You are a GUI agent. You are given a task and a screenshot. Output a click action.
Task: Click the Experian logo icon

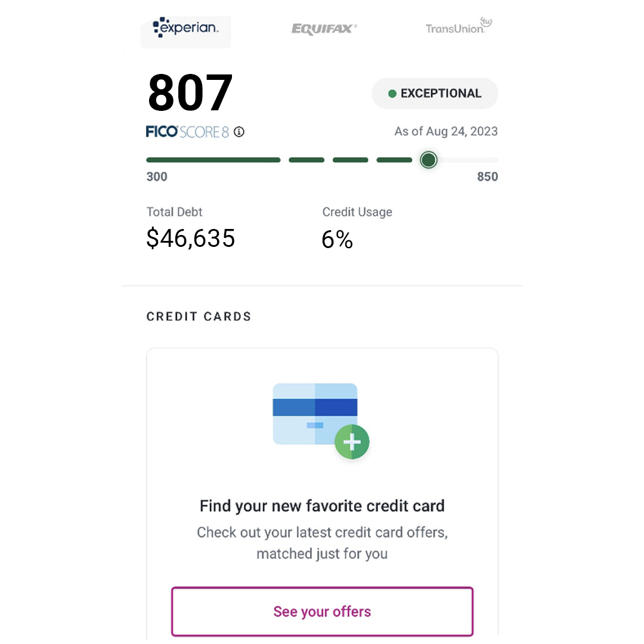157,26
